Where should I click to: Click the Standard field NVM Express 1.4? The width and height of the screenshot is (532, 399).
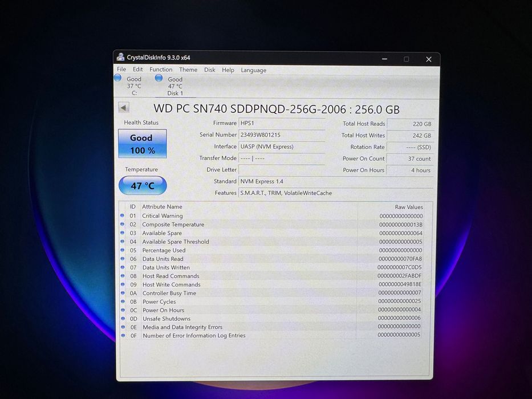(336, 181)
